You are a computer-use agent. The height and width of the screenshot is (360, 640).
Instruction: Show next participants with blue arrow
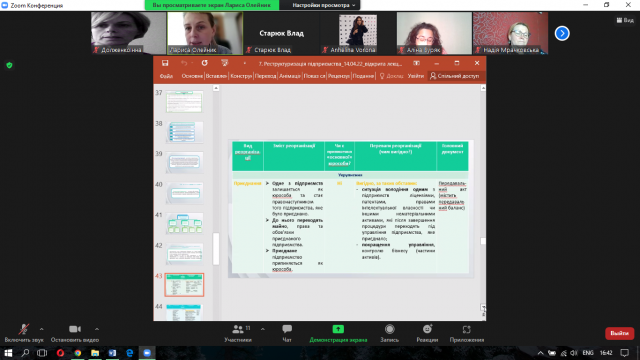[562, 33]
